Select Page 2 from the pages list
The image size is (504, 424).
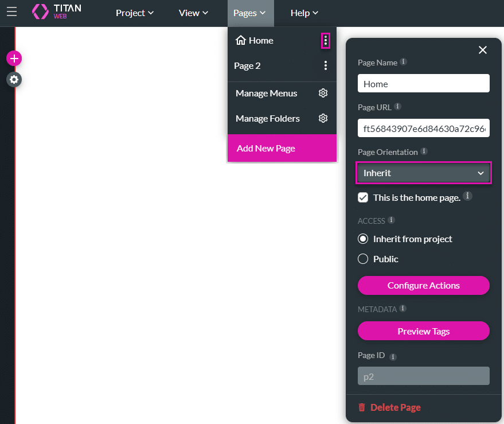click(x=248, y=65)
